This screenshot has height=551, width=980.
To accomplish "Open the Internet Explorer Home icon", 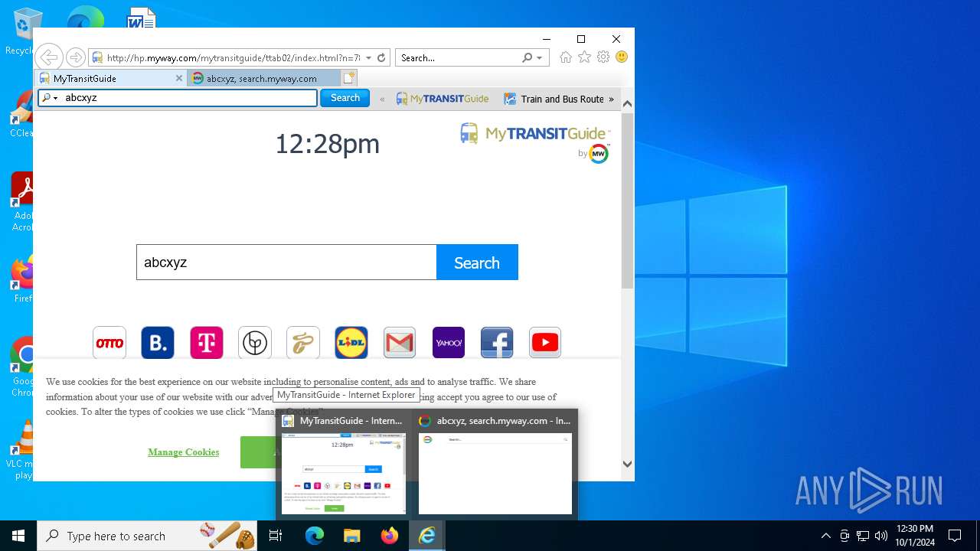I will 566,57.
